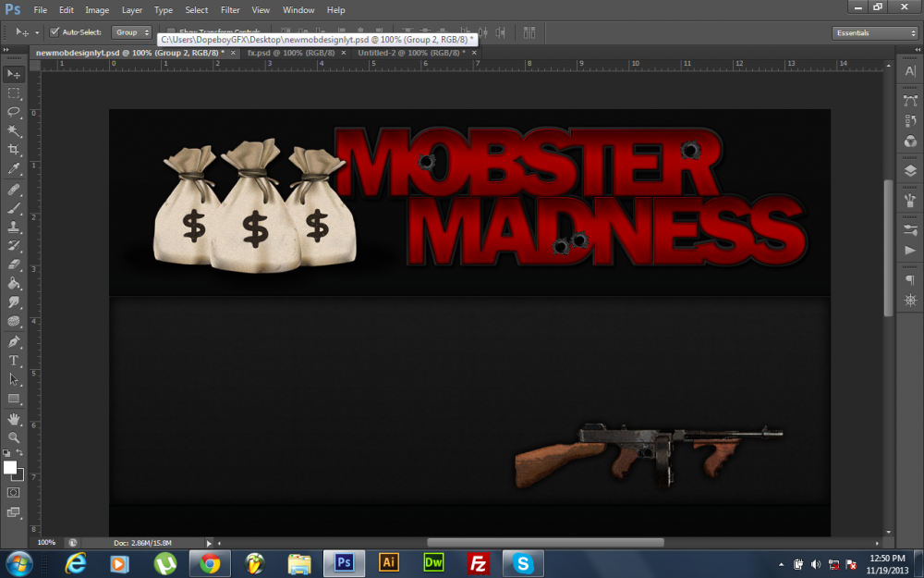Image resolution: width=924 pixels, height=578 pixels.
Task: Click the white foreground color swatch
Action: click(x=10, y=467)
